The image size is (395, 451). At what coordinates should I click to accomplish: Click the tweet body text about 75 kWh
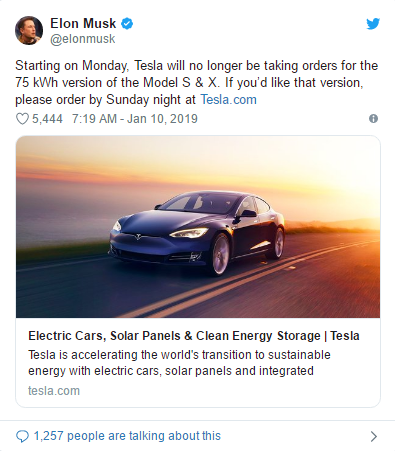[196, 83]
